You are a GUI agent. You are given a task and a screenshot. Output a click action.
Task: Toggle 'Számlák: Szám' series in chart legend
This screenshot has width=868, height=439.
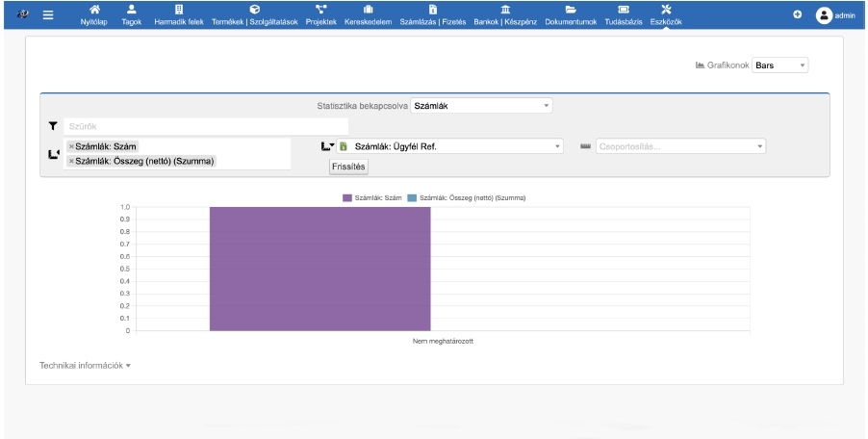pos(371,198)
